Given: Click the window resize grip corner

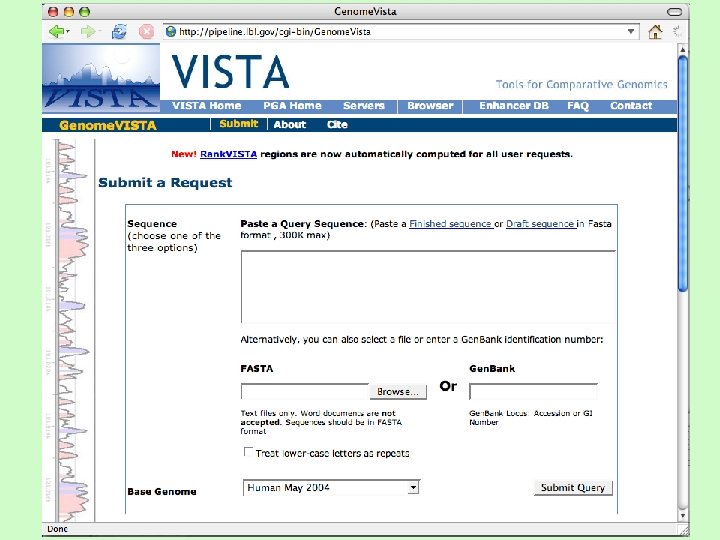Looking at the screenshot, I should pos(684,530).
